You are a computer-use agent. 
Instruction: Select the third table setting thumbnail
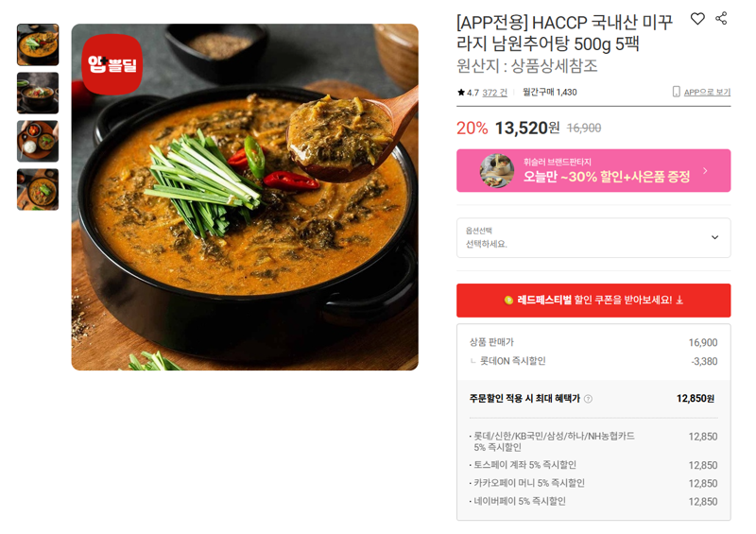38,142
